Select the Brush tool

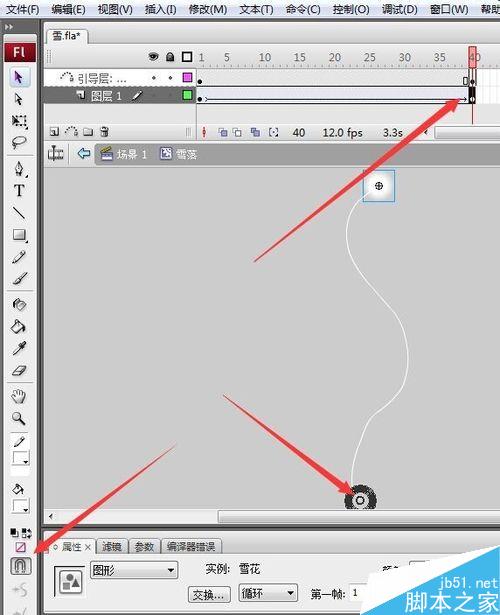click(19, 278)
